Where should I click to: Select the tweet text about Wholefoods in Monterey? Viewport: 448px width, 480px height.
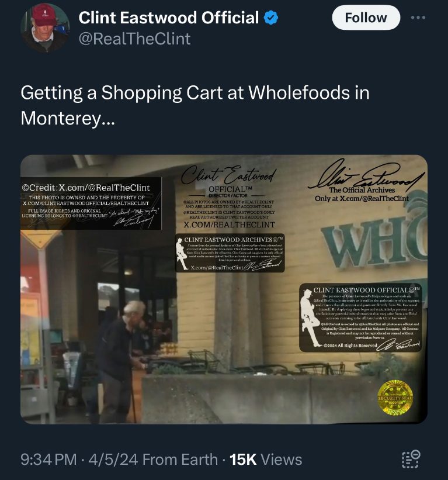pos(195,105)
